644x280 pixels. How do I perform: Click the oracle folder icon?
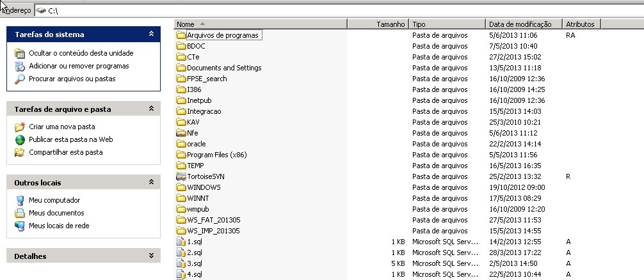point(181,144)
